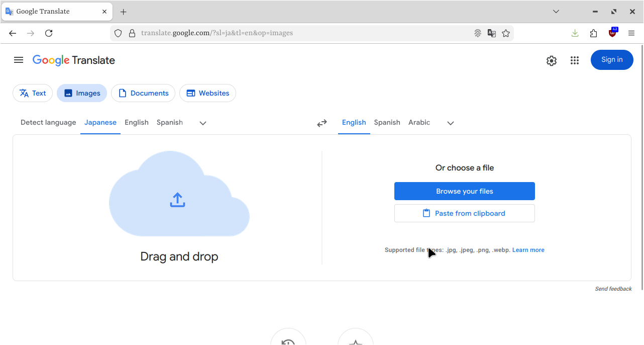Click the fingerprint icon in address bar
The image size is (644, 345).
(x=478, y=33)
